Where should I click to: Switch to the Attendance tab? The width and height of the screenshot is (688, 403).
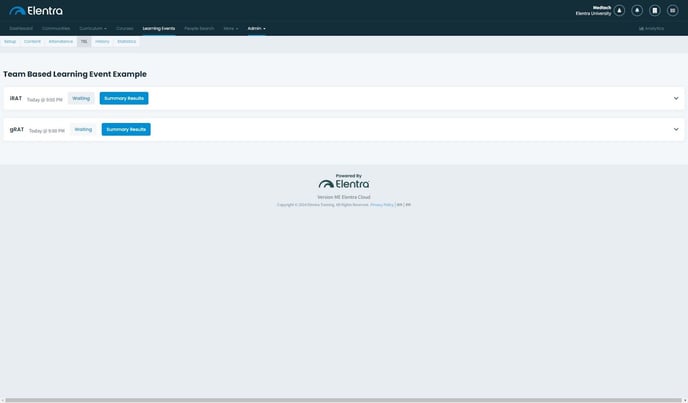[x=61, y=41]
